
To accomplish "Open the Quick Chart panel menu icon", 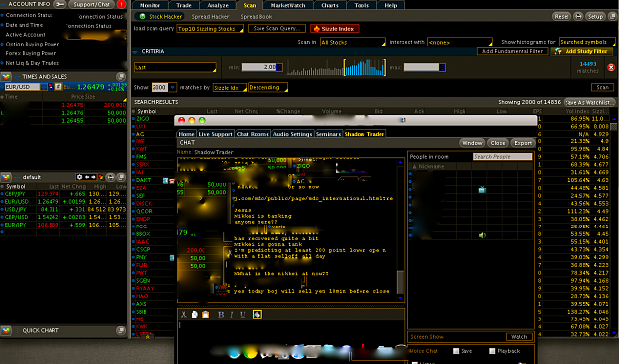I will click(x=121, y=330).
